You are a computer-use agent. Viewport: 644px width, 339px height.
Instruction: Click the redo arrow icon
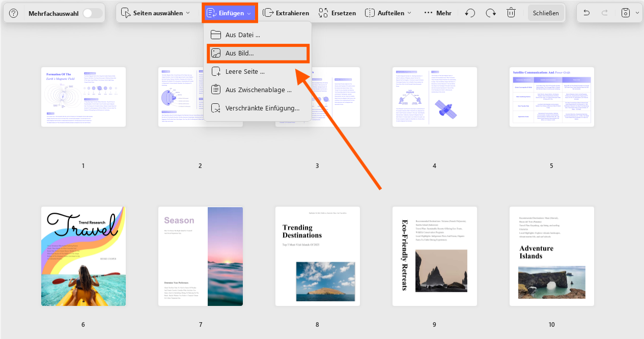coord(605,13)
